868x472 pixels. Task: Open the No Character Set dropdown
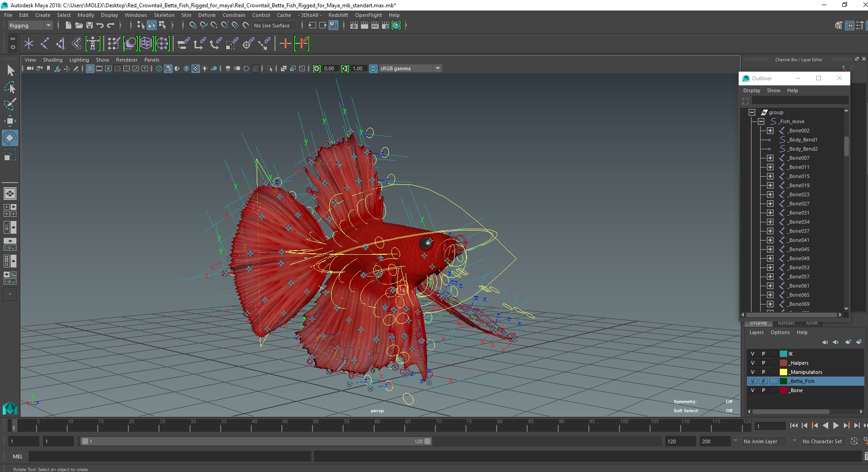pos(824,441)
